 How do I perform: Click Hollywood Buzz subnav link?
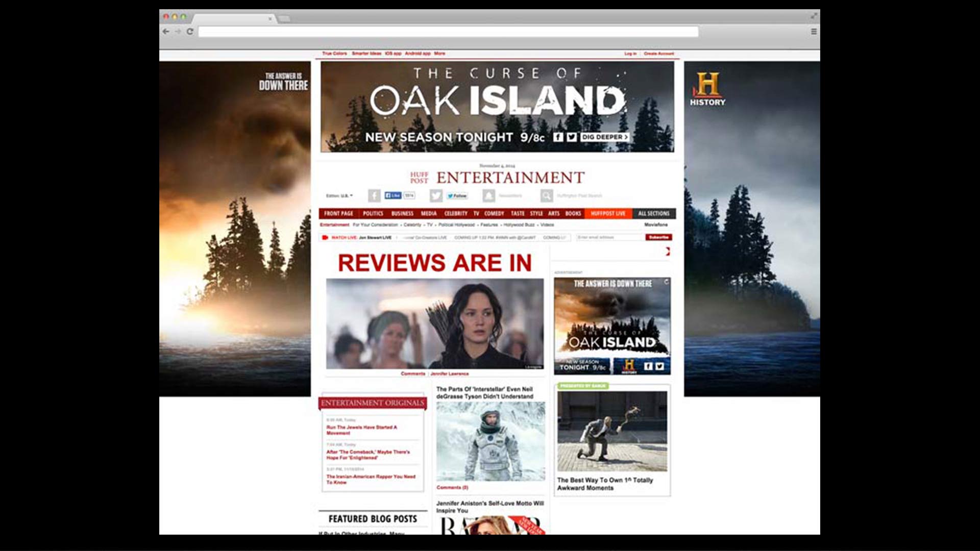click(519, 225)
